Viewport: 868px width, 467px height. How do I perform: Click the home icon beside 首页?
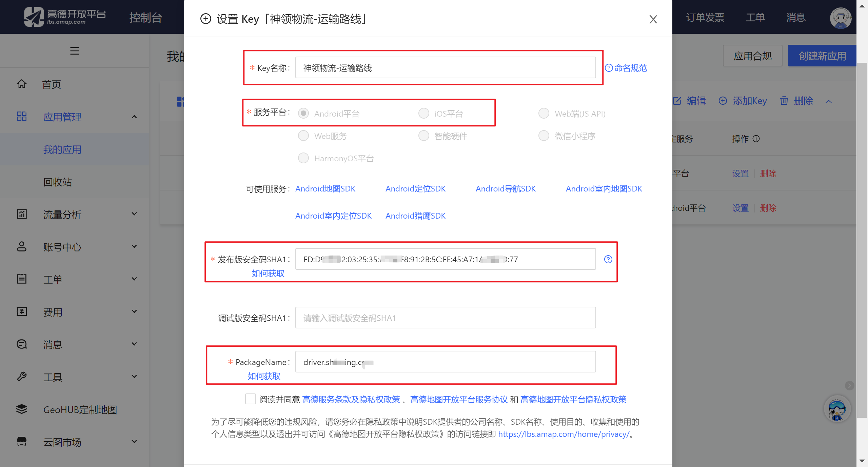coord(22,84)
